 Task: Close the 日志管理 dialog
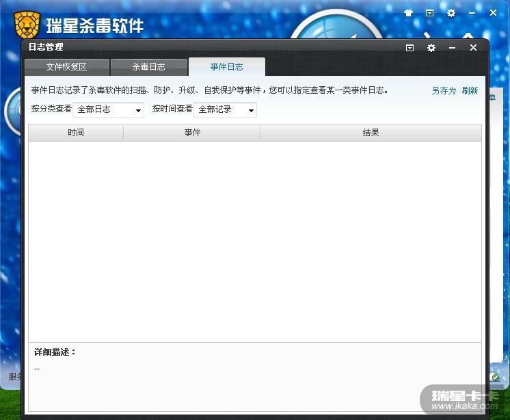tap(473, 48)
